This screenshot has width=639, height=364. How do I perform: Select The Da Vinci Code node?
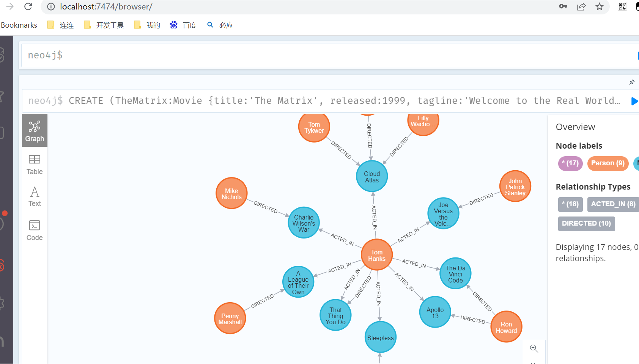tap(455, 274)
